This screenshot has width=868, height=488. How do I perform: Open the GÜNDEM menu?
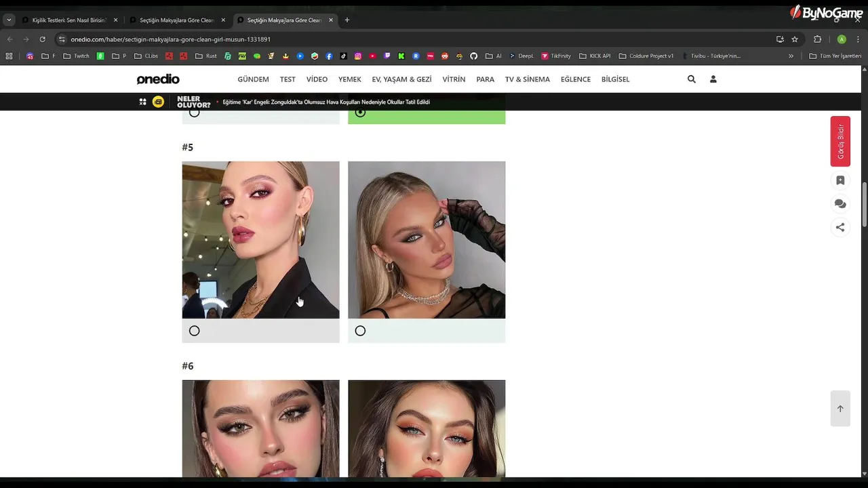(253, 79)
